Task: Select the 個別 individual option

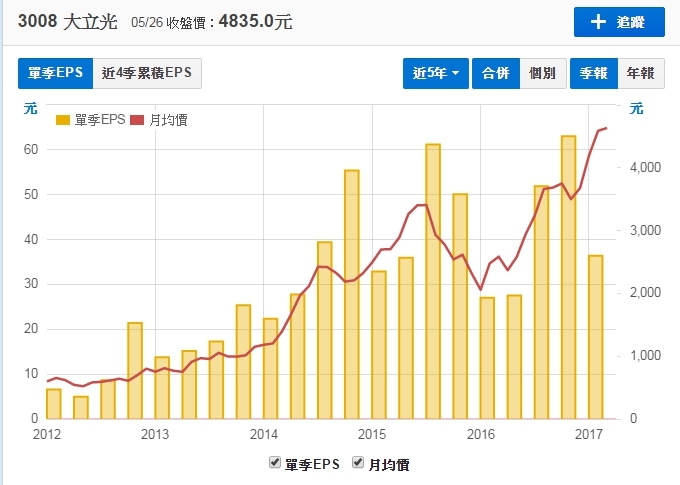Action: tap(543, 73)
